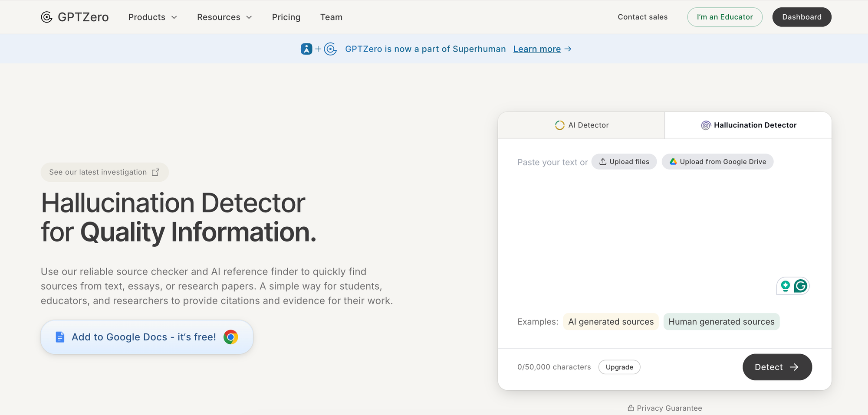Click Contact sales link
Screen dimensions: 868x415
click(643, 17)
